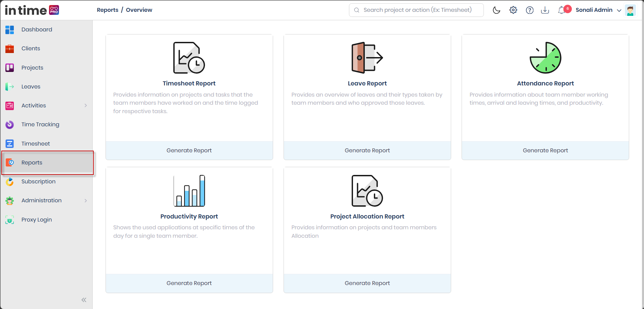Viewport: 644px width, 309px height.
Task: Click the Overview breadcrumb text
Action: (x=139, y=10)
